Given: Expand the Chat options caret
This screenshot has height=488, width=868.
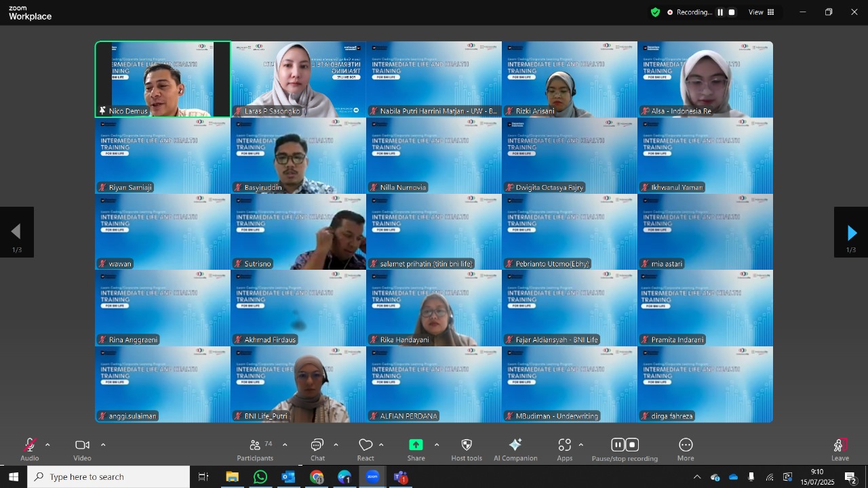Looking at the screenshot, I should pos(336,445).
